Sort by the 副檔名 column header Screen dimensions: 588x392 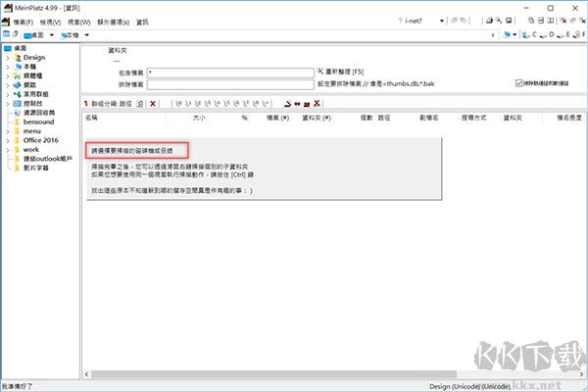(428, 118)
